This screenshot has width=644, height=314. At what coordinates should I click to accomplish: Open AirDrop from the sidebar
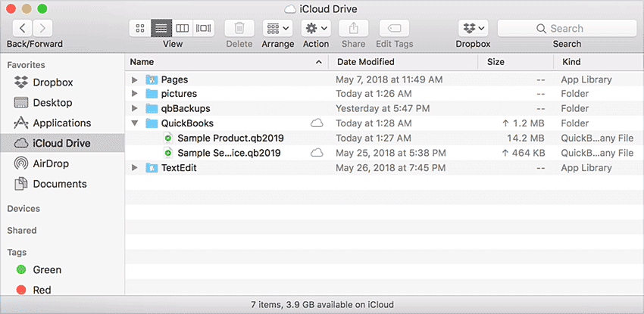62,163
